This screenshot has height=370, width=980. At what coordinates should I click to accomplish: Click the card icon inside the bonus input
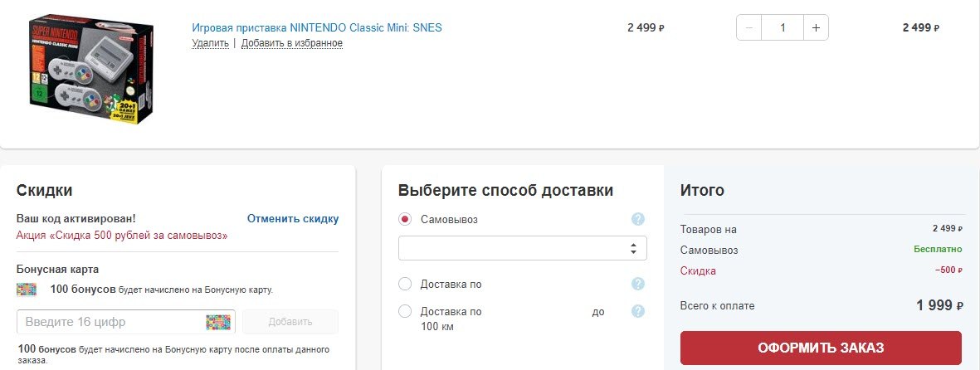pyautogui.click(x=218, y=322)
